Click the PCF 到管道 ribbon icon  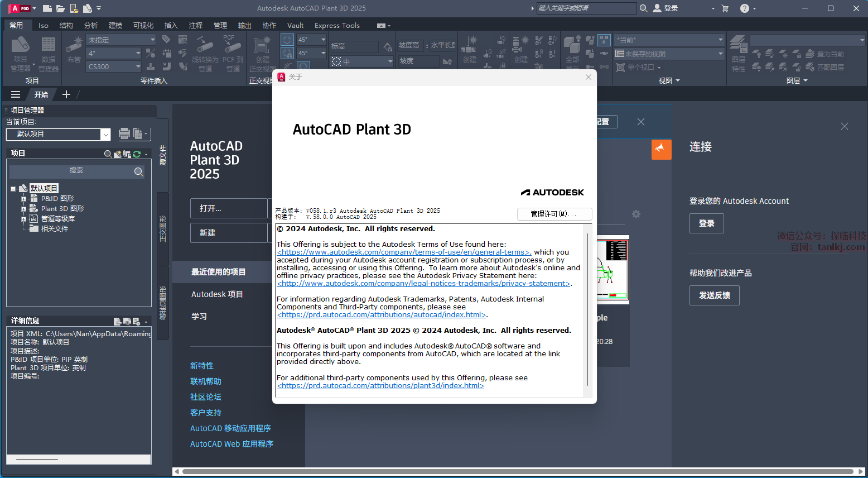pos(233,54)
